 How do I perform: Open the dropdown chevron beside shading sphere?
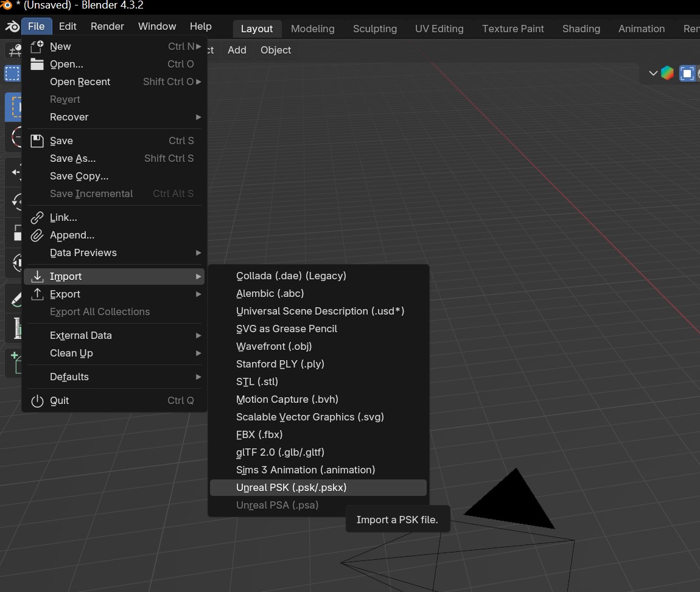[x=653, y=73]
